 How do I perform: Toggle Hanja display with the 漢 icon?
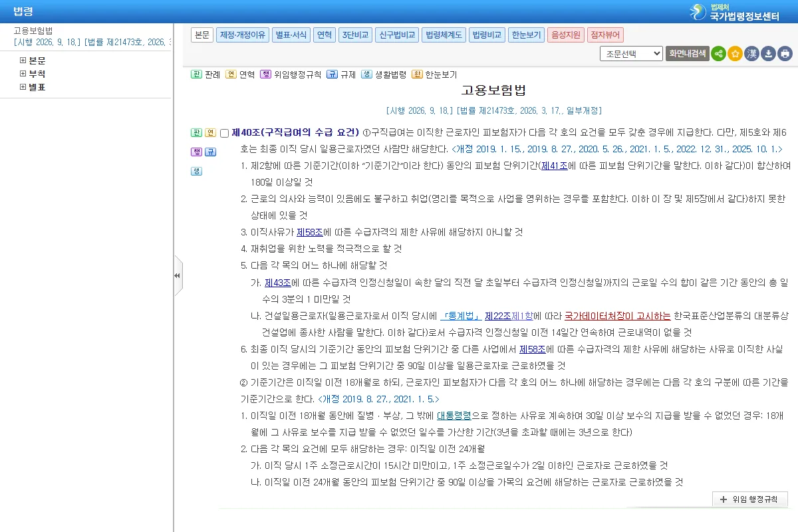(751, 54)
